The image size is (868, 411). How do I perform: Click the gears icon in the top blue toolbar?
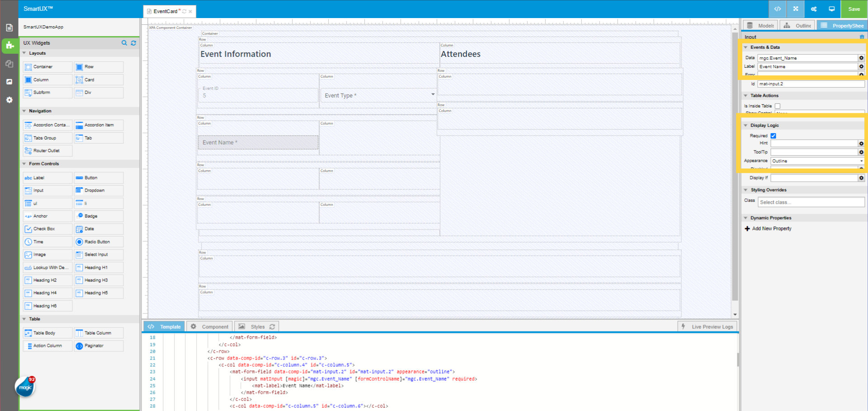click(x=813, y=9)
